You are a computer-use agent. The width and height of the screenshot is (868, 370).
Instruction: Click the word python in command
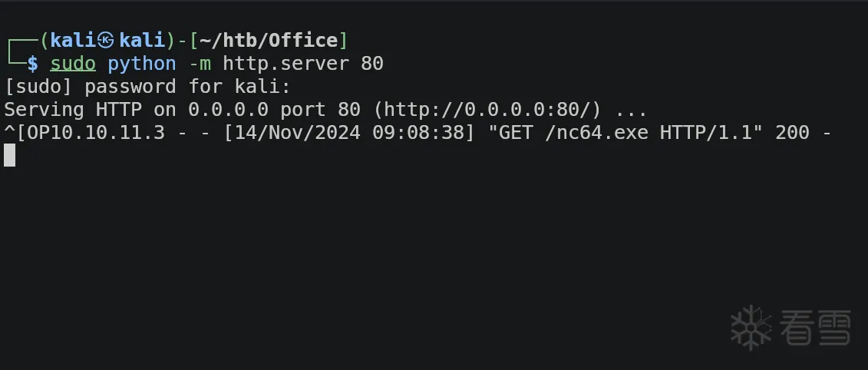pos(142,64)
